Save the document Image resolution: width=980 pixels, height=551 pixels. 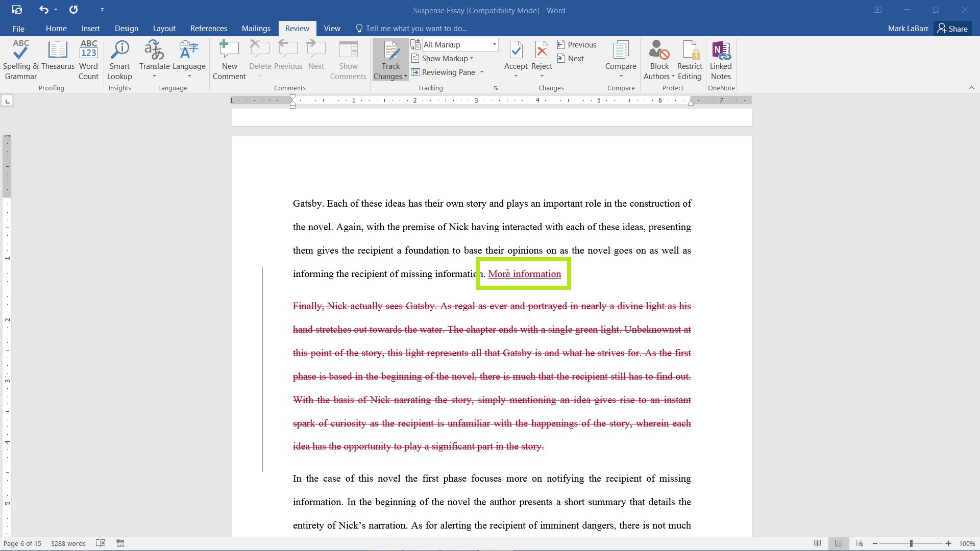pos(17,10)
